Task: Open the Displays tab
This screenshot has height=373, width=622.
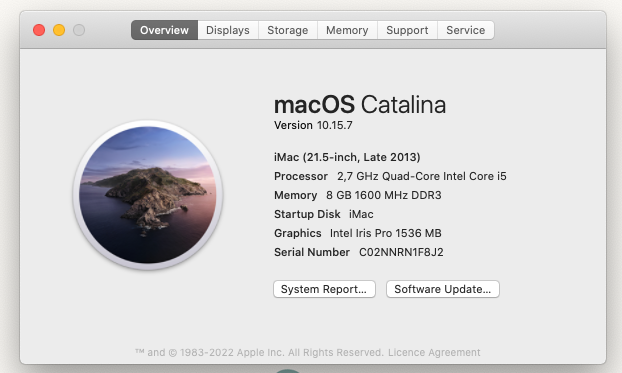Action: click(x=228, y=30)
